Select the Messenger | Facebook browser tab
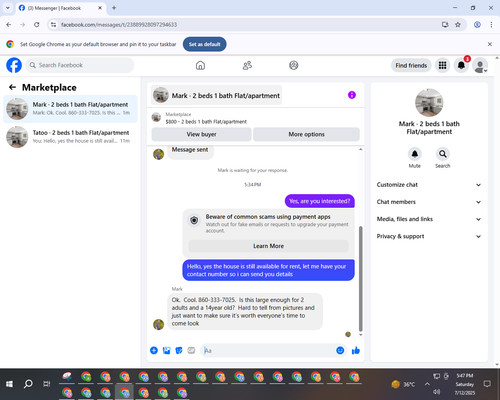This screenshot has height=400, width=500. 61,8
